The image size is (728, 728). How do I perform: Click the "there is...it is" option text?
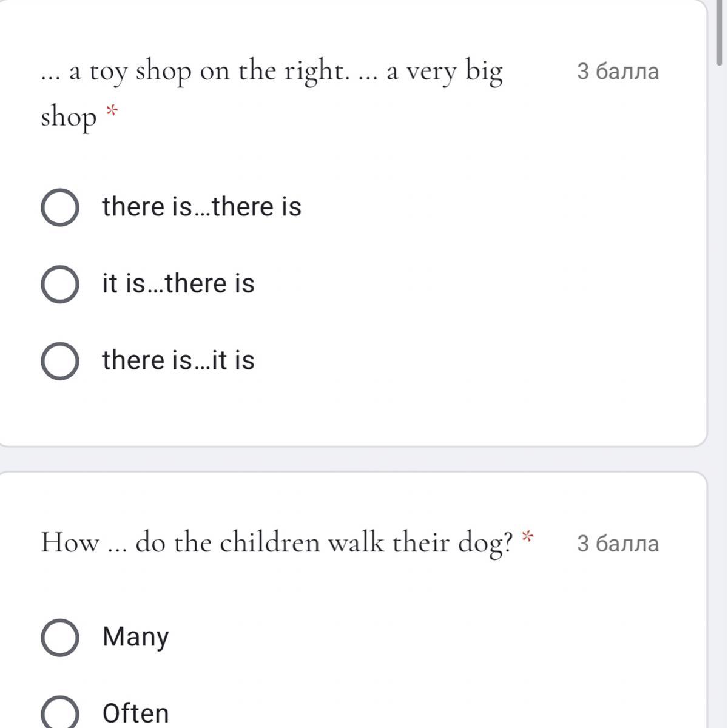[x=178, y=360]
